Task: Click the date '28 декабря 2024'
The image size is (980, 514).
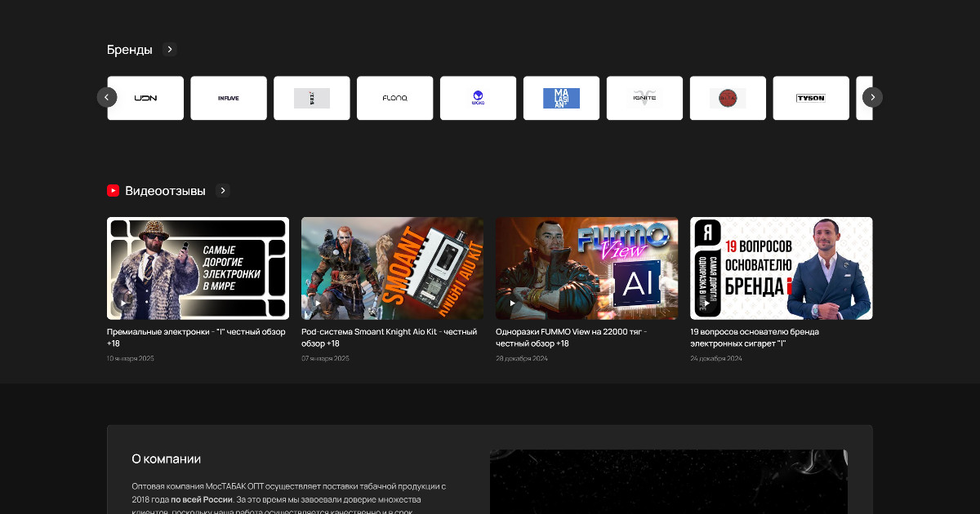Action: coord(521,358)
